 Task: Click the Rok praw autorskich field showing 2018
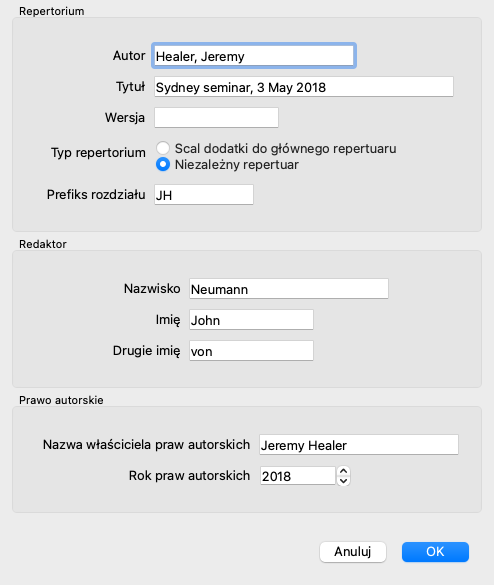298,476
